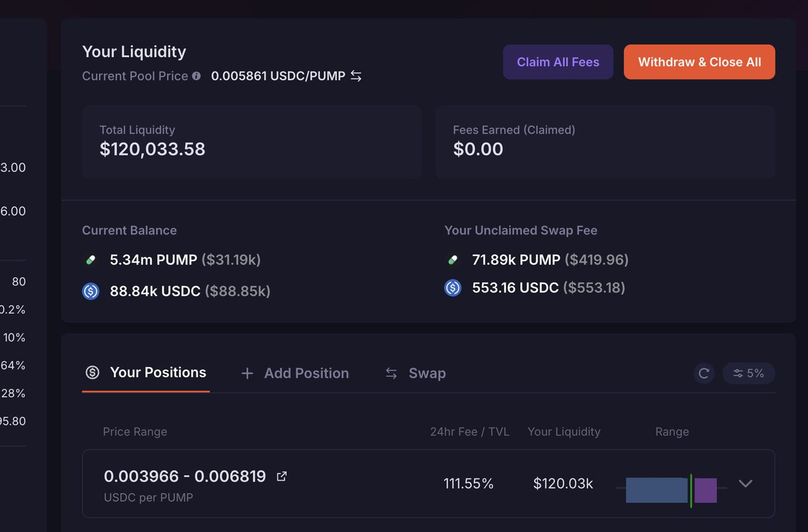This screenshot has width=808, height=532.
Task: Click the USDC token icon in Current Balance
Action: [90, 291]
